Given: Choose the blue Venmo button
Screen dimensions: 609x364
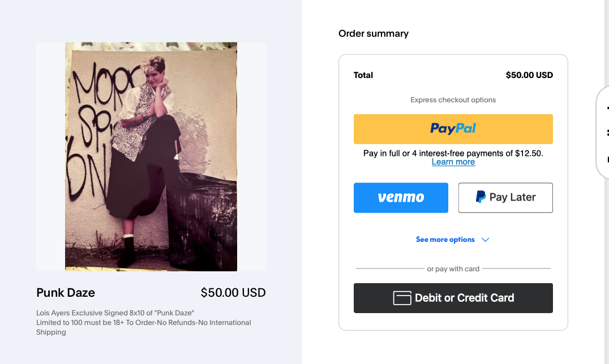Looking at the screenshot, I should click(401, 197).
